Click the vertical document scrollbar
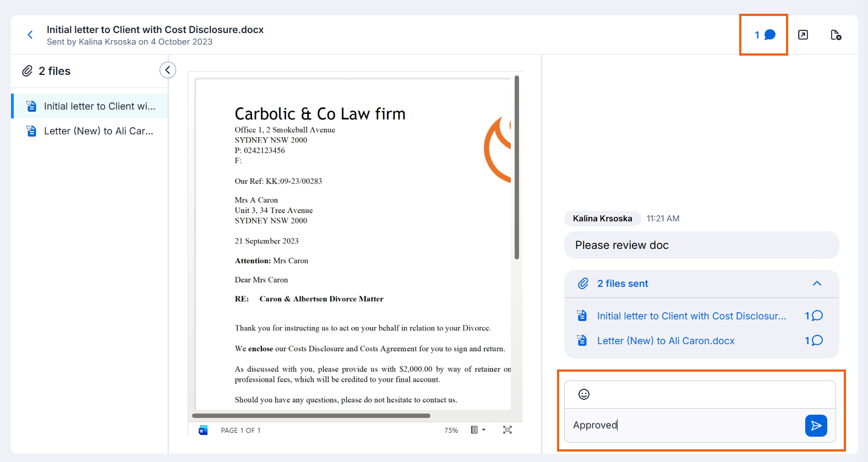The height and width of the screenshot is (462, 868). pyautogui.click(x=517, y=167)
